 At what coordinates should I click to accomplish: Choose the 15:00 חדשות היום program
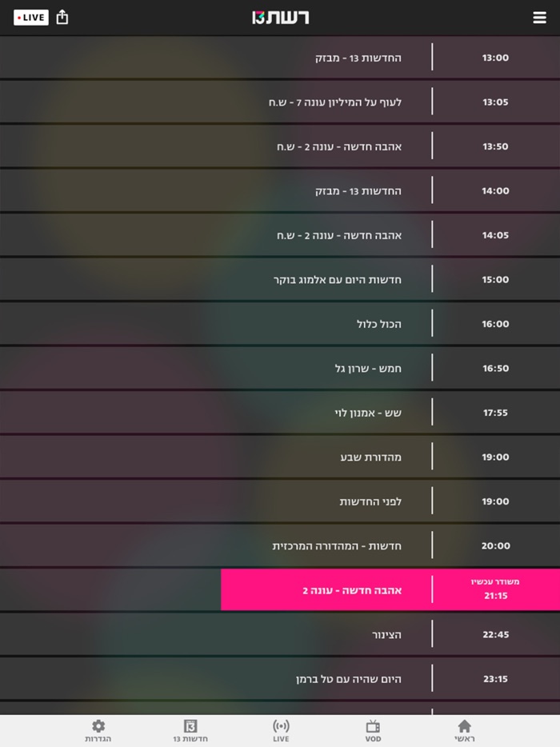coord(337,280)
